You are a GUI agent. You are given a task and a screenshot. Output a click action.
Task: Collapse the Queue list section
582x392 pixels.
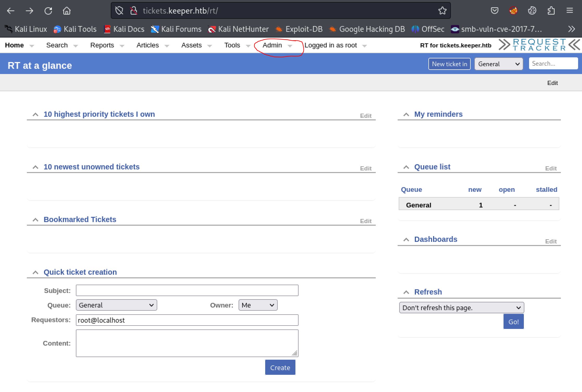(406, 167)
